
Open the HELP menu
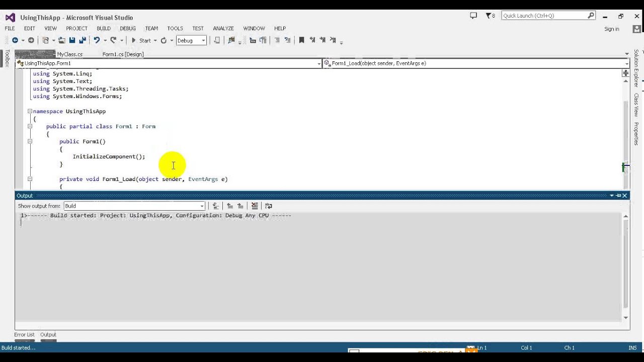click(x=280, y=29)
